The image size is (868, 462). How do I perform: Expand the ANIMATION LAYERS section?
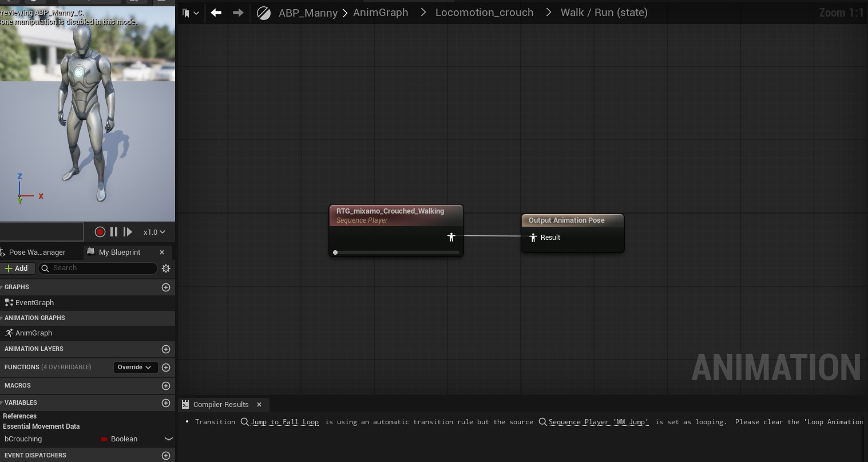(34, 349)
